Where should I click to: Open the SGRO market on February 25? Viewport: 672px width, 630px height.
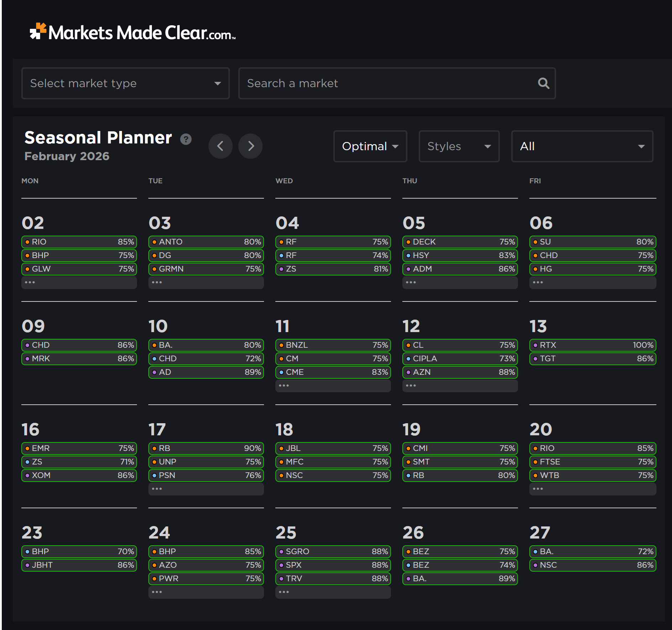(333, 551)
